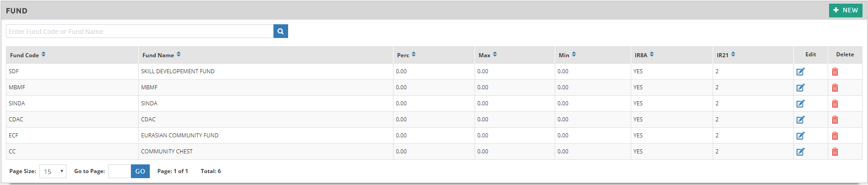
Task: Edit the CDAC fund entry
Action: click(800, 120)
